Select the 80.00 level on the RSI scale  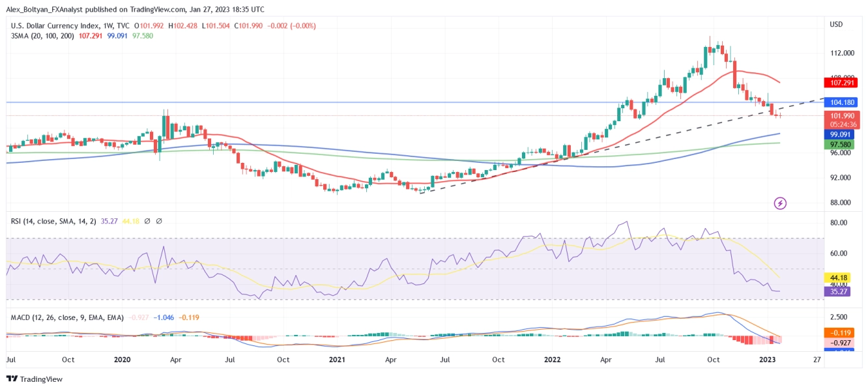(840, 223)
